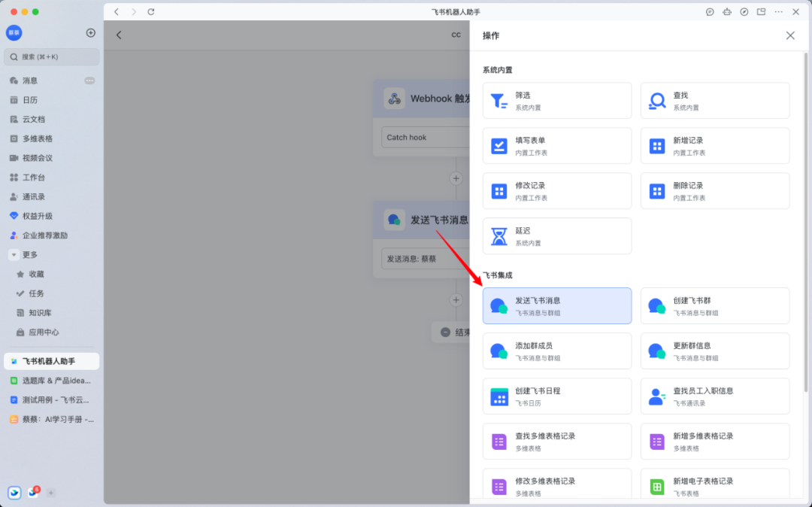Open the more options ellipsis in title bar

point(778,11)
